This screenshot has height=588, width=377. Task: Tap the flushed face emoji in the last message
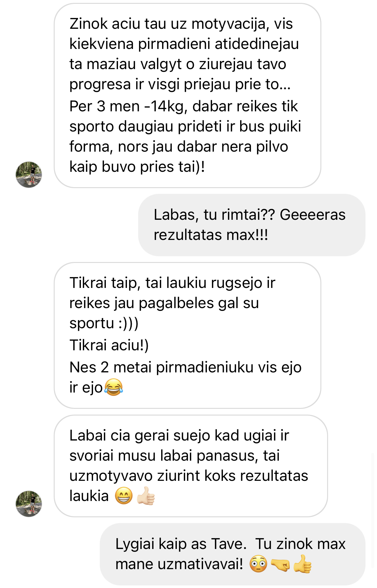[258, 564]
